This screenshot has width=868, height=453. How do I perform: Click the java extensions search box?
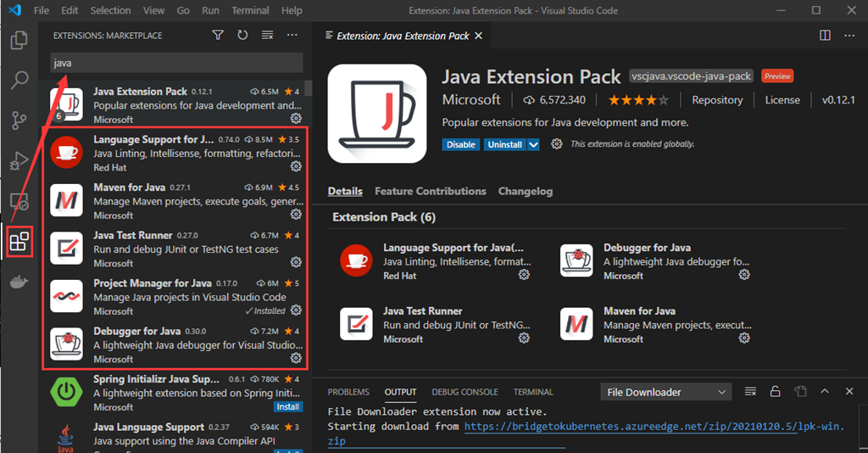176,63
